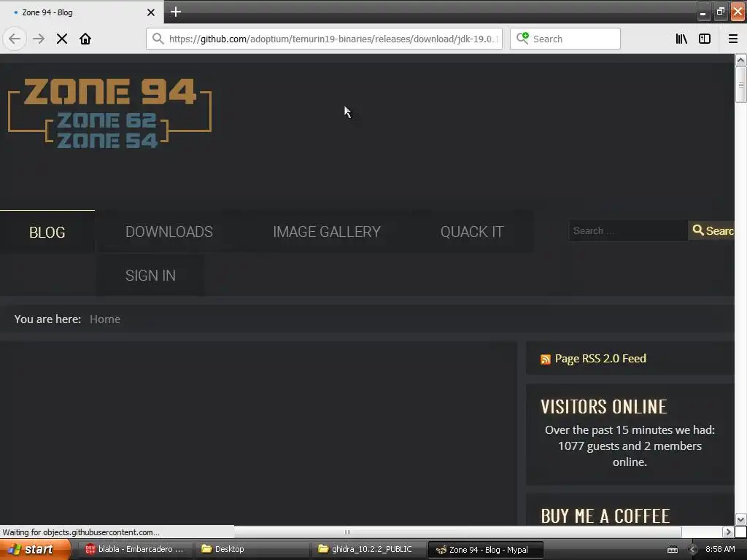The image size is (747, 560).
Task: Switch to ghidra_10.2.2_PUBLIC taskbar window
Action: click(368, 549)
